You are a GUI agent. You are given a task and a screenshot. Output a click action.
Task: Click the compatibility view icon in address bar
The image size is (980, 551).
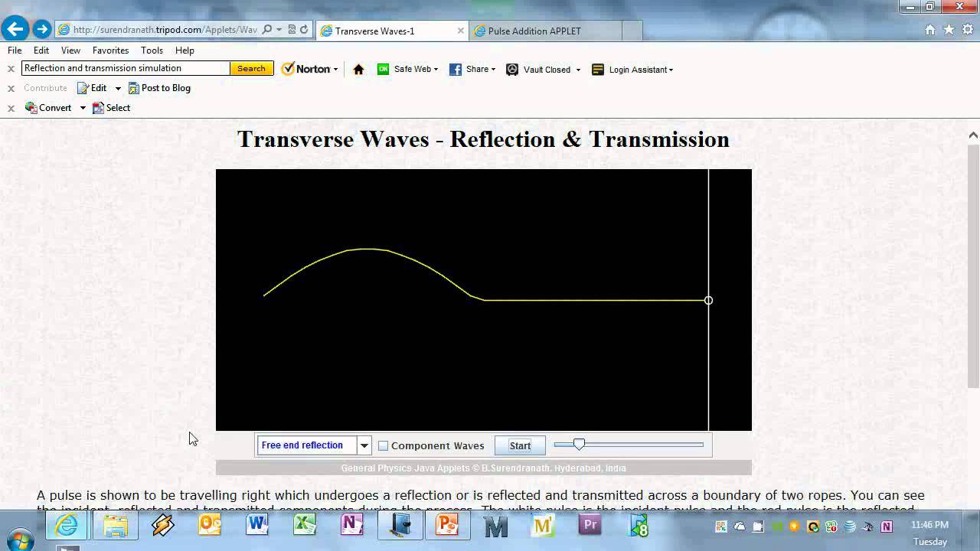pyautogui.click(x=292, y=30)
